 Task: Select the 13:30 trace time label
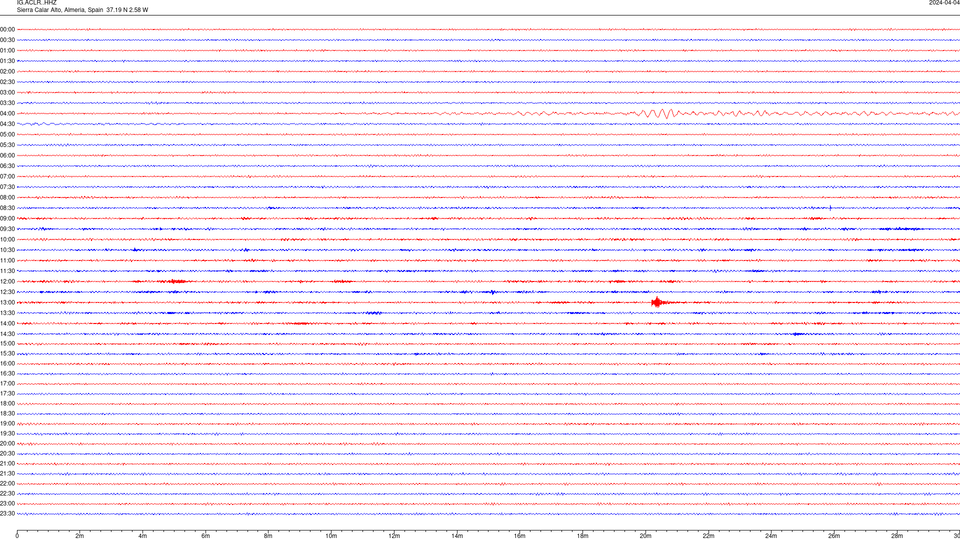pos(7,313)
